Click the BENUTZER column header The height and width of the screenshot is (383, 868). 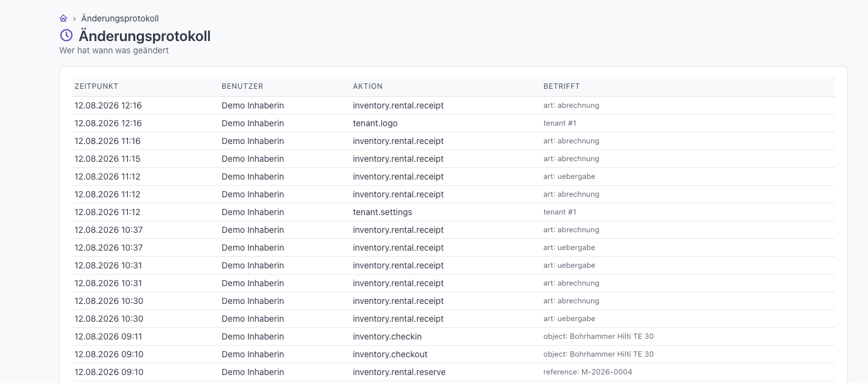242,86
